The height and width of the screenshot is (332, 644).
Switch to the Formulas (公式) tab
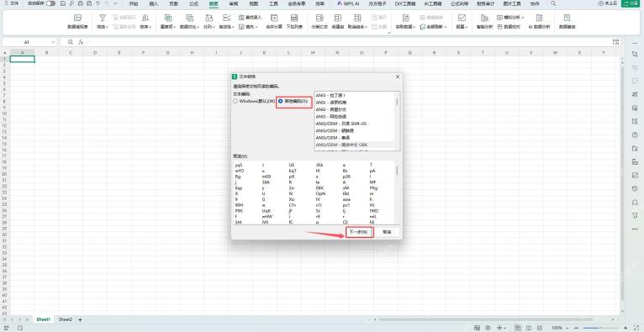click(194, 3)
